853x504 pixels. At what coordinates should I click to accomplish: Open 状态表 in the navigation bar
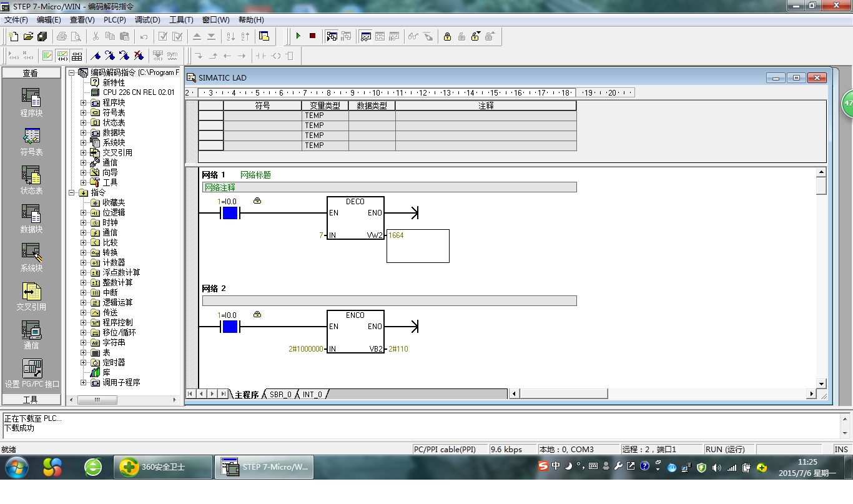click(x=31, y=180)
